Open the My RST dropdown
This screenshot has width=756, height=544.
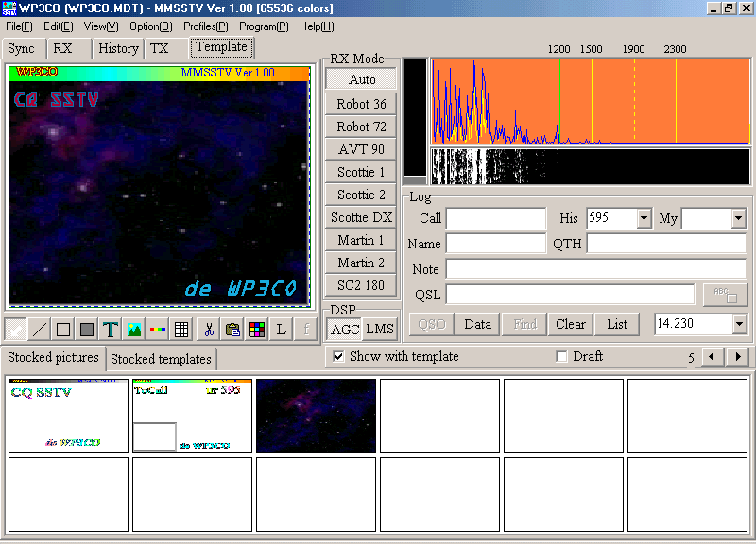pos(739,219)
